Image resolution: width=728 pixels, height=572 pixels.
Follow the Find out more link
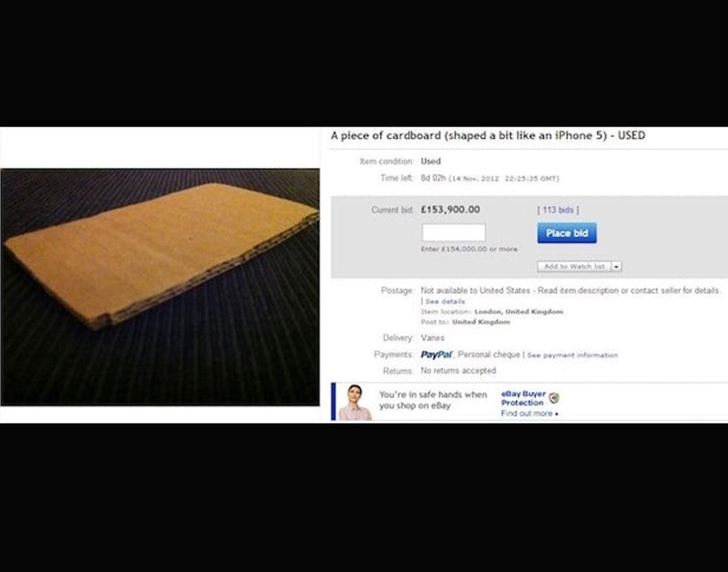(529, 413)
